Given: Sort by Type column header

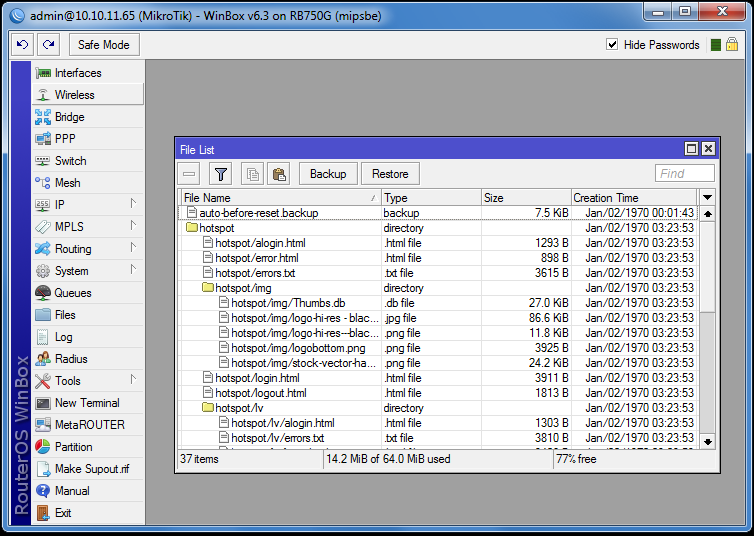Looking at the screenshot, I should point(431,198).
